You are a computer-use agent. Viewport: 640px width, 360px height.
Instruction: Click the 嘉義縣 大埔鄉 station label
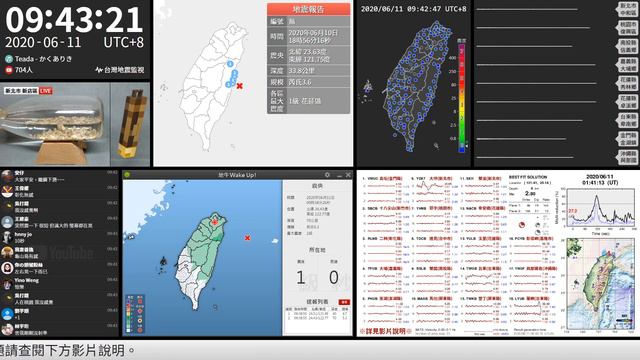pos(628,65)
